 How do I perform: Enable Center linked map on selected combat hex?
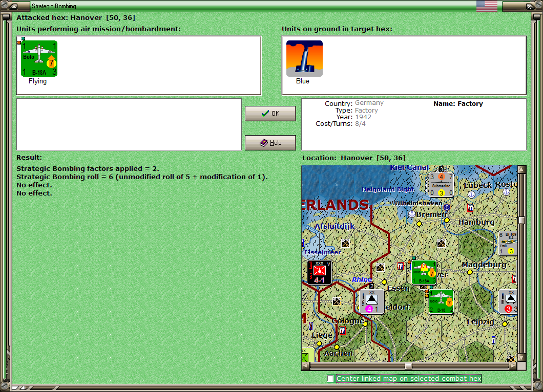point(330,379)
